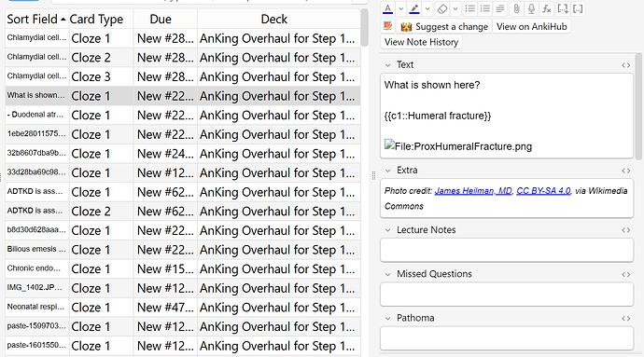Click the Suggest a change button
Screen dimensions: 644x357
point(446,27)
